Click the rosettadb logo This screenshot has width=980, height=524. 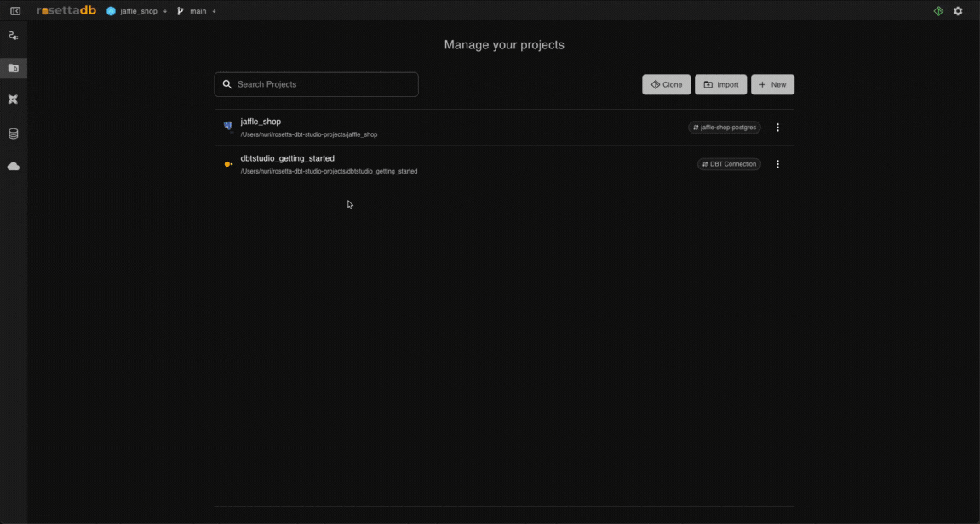click(x=66, y=11)
